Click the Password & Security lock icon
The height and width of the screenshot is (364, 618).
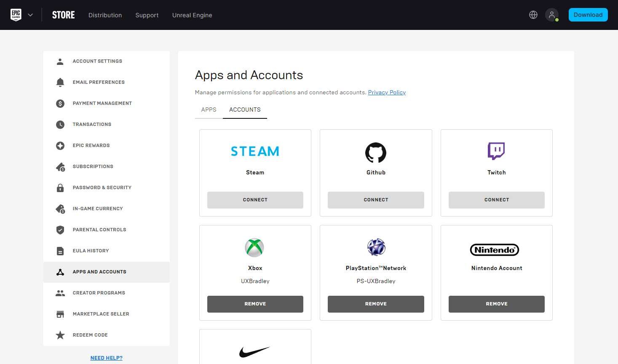pos(60,188)
